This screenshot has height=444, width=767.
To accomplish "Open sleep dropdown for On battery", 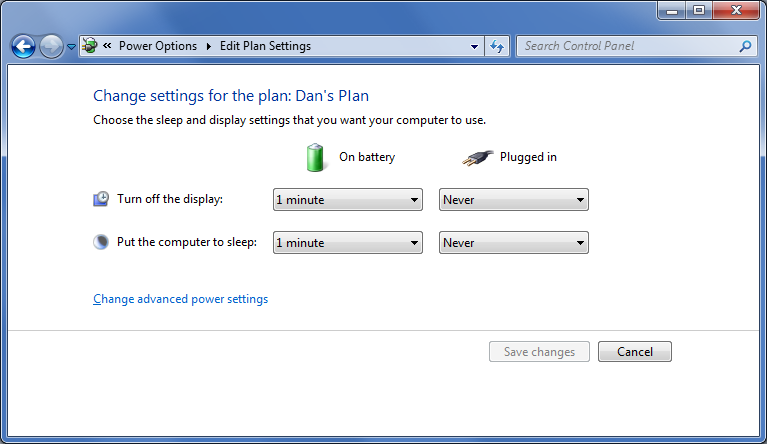I will pyautogui.click(x=347, y=243).
